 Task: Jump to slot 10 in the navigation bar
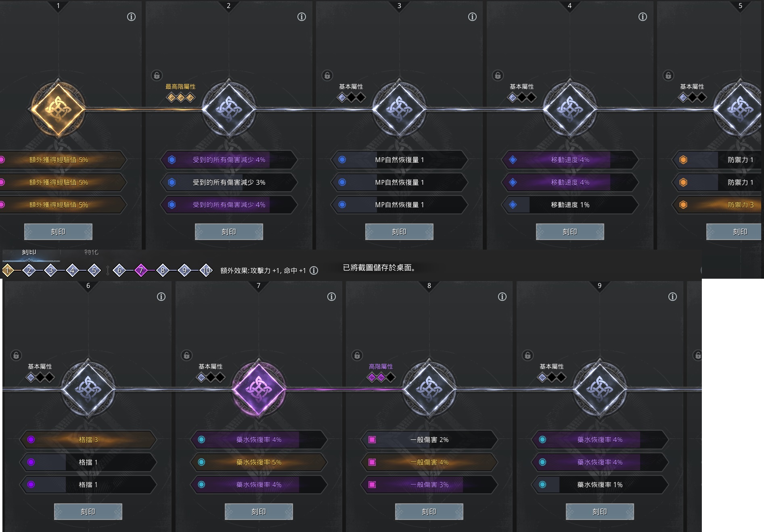tap(206, 271)
